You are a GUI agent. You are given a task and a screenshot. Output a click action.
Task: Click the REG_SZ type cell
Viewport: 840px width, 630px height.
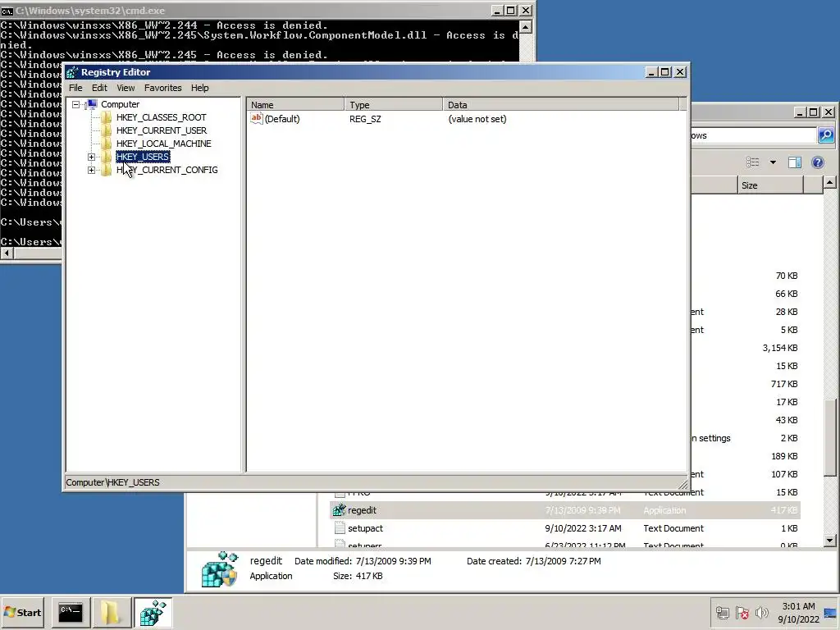click(365, 119)
